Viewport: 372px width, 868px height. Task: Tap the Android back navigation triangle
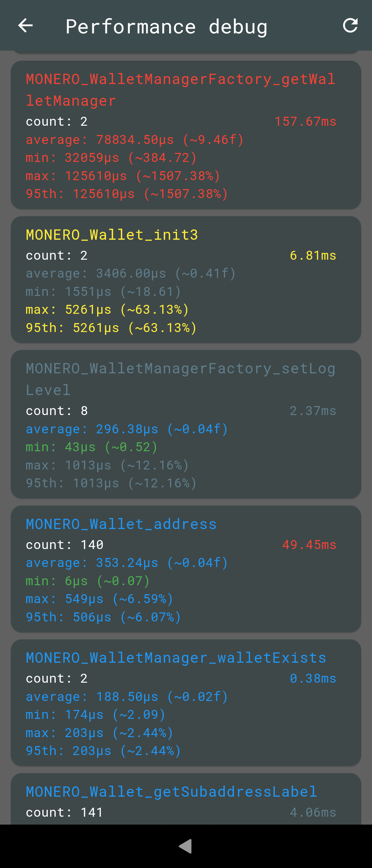click(185, 846)
